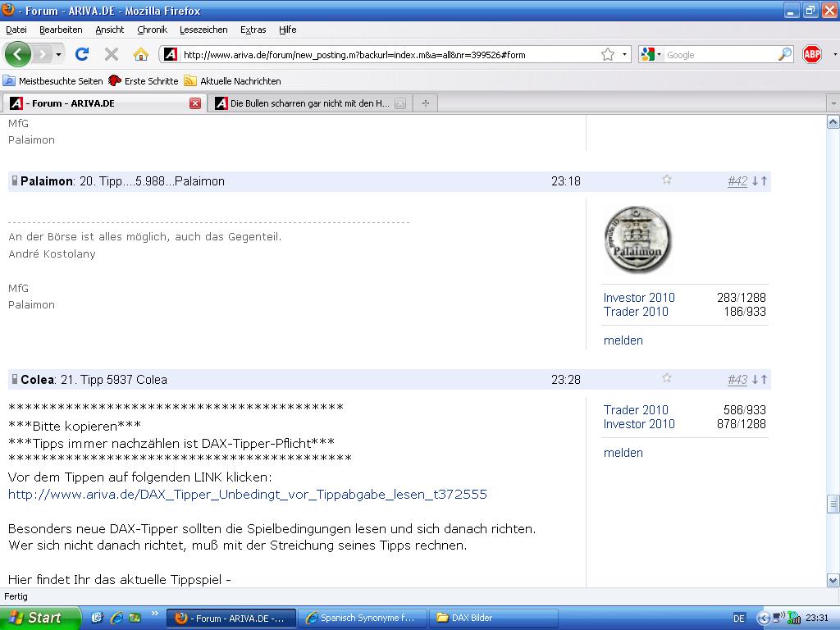Open Palaimon's Trader 2010 ranking link

point(636,311)
